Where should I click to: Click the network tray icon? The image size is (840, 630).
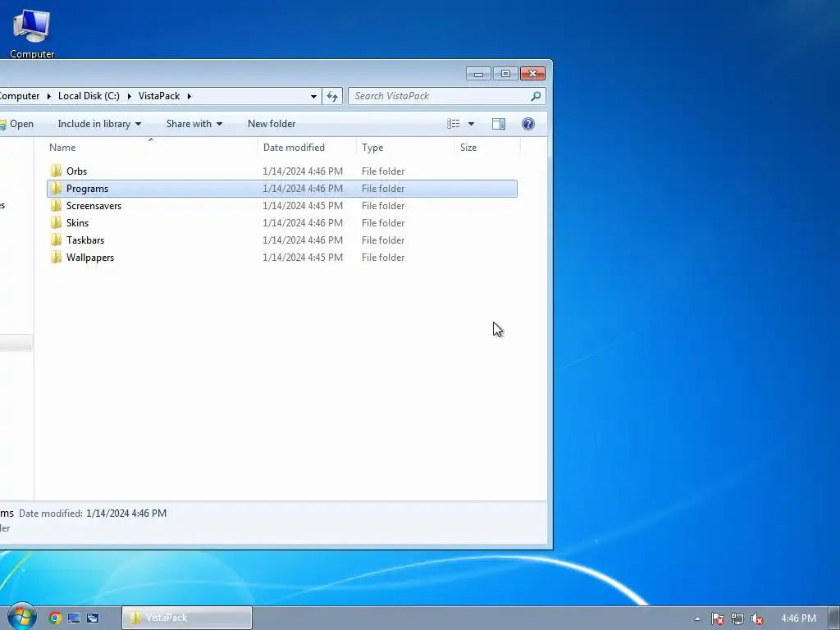click(x=737, y=619)
